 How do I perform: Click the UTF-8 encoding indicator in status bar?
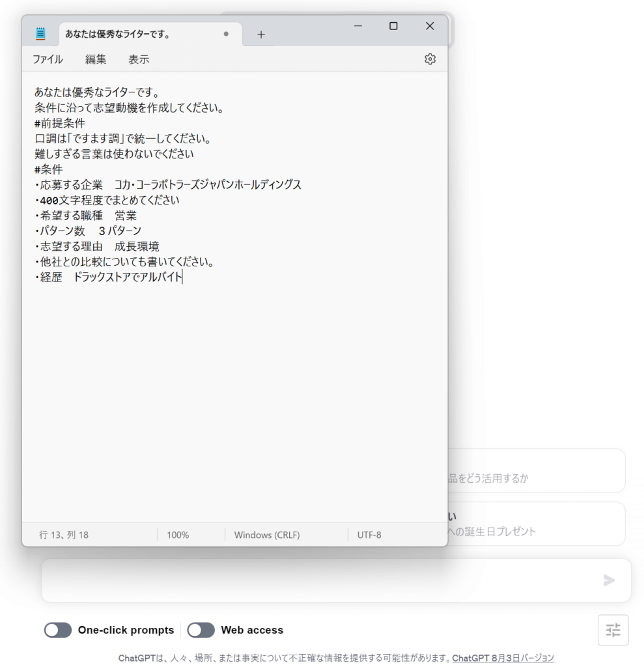[369, 535]
